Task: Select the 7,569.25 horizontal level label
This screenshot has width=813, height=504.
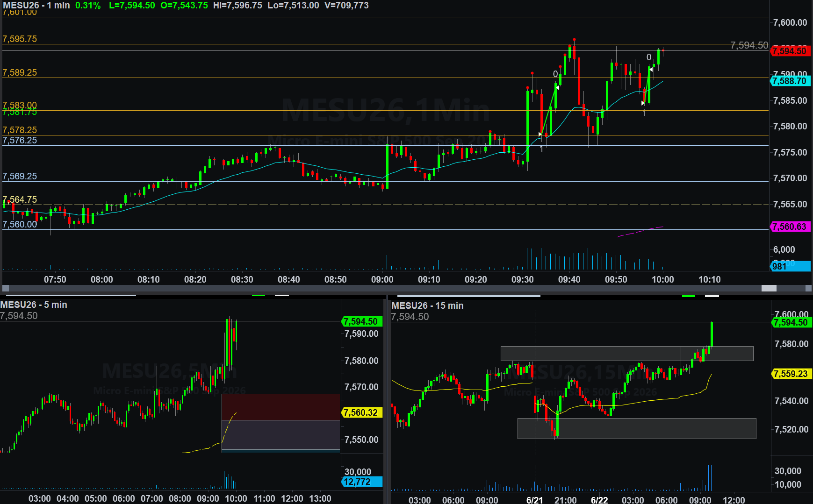Action: pyautogui.click(x=20, y=176)
